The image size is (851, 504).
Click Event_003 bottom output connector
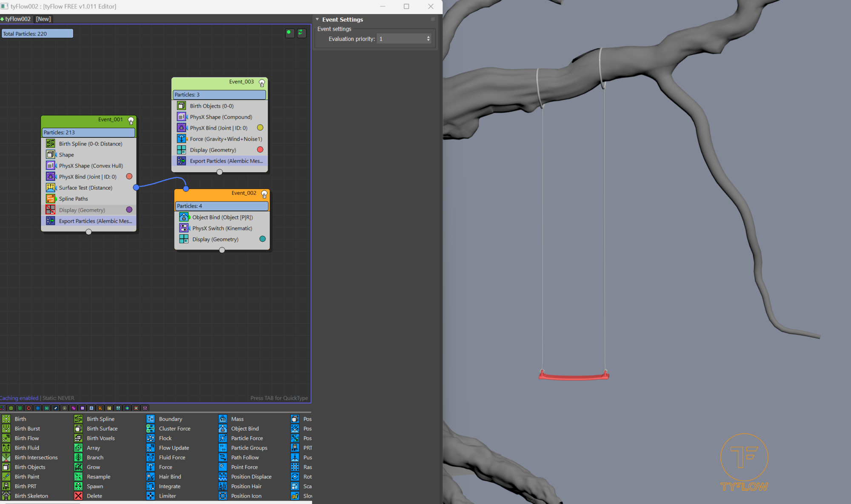(220, 172)
